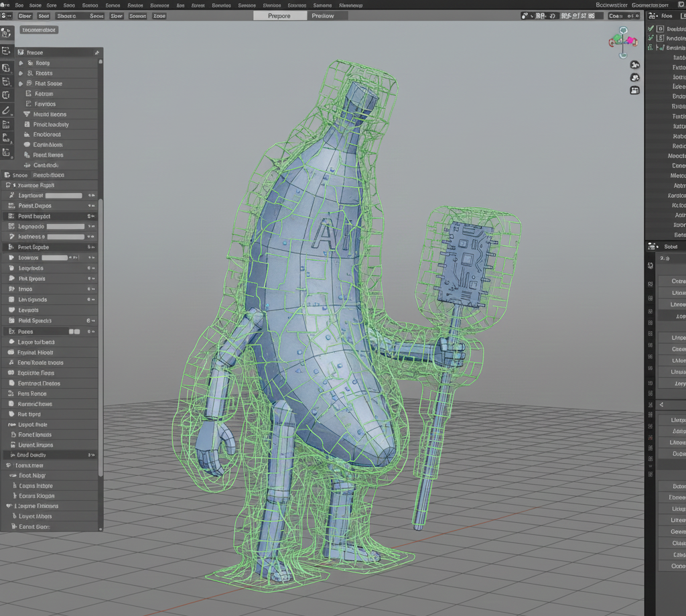Image resolution: width=686 pixels, height=616 pixels.
Task: Click the camera icon in the right sidebar
Action: pos(635,77)
